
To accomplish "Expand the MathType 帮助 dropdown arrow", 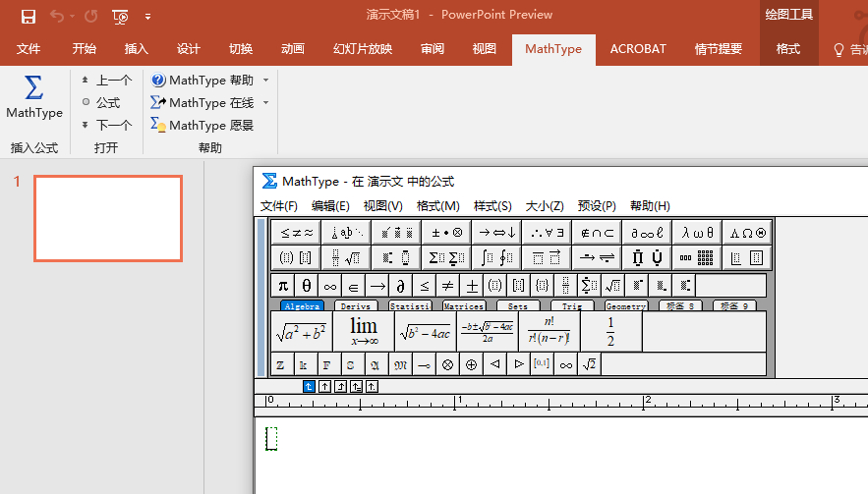I will point(265,81).
